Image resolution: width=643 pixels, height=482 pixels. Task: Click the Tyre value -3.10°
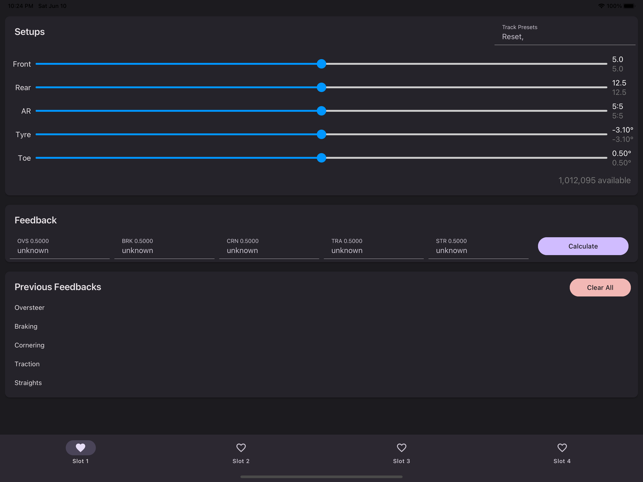pos(622,130)
